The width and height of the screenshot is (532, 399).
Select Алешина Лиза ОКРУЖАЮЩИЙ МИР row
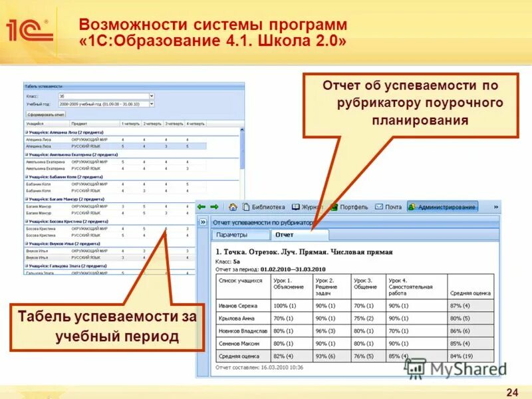[115, 140]
